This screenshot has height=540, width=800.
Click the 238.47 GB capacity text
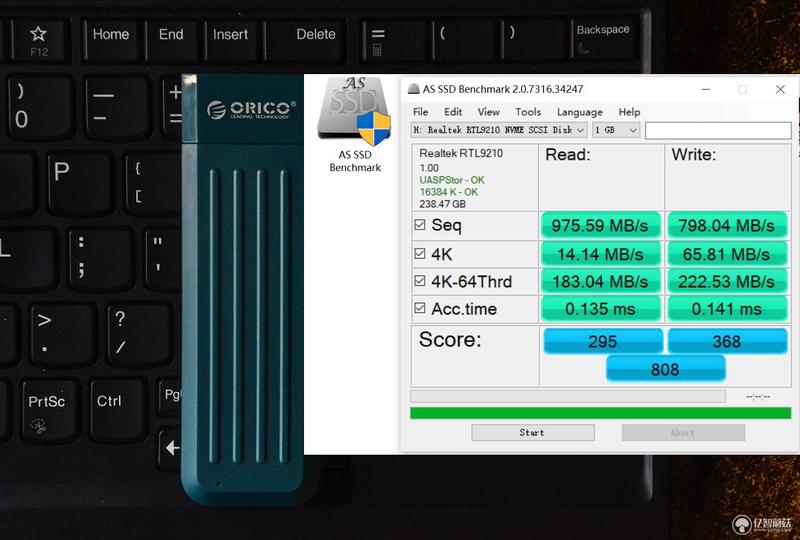coord(442,204)
